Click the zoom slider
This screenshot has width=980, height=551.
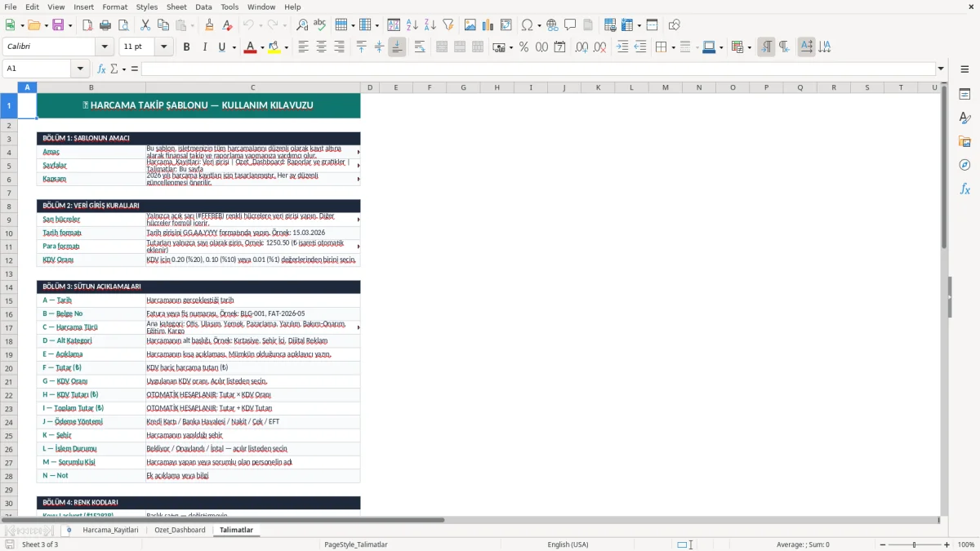point(915,544)
